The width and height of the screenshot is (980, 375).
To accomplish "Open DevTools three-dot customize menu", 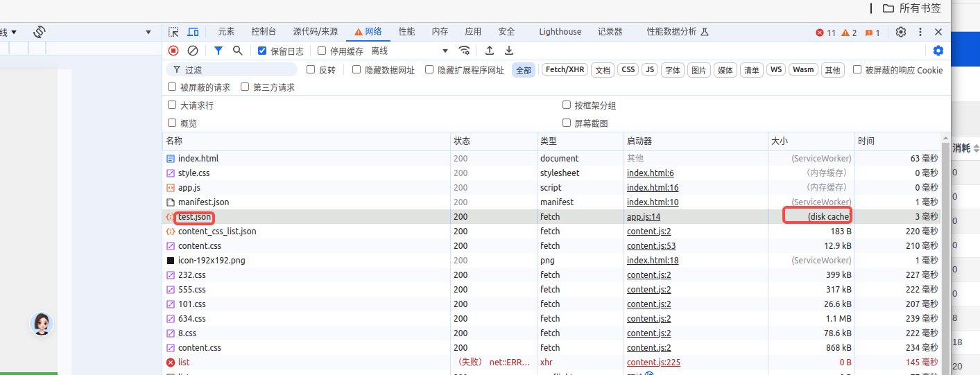I will [920, 32].
